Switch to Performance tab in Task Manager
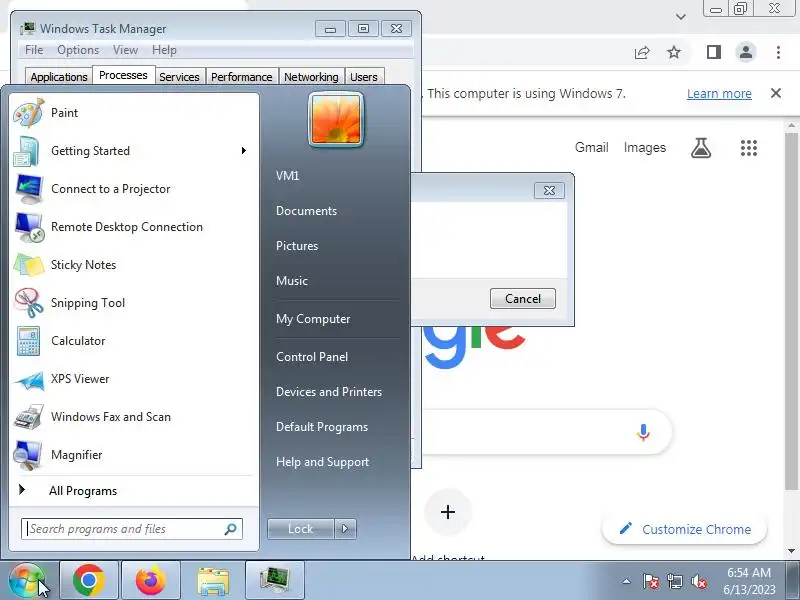800x600 pixels. 241,77
